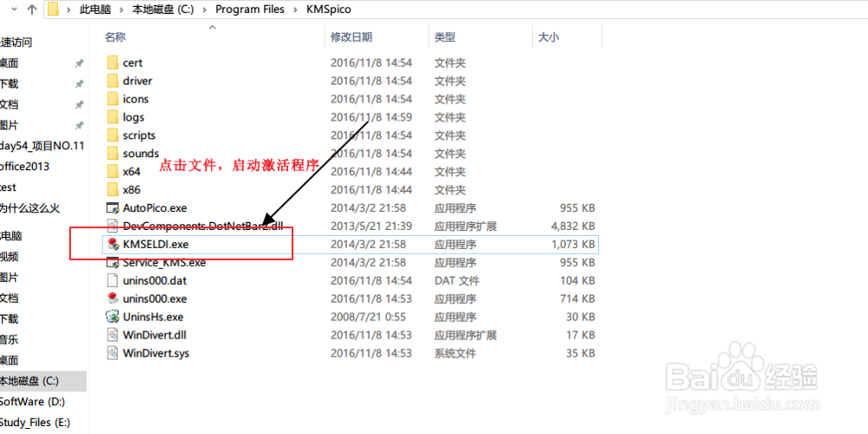Open the cert folder icon
Viewport: 868px width, 434px height.
(x=113, y=62)
